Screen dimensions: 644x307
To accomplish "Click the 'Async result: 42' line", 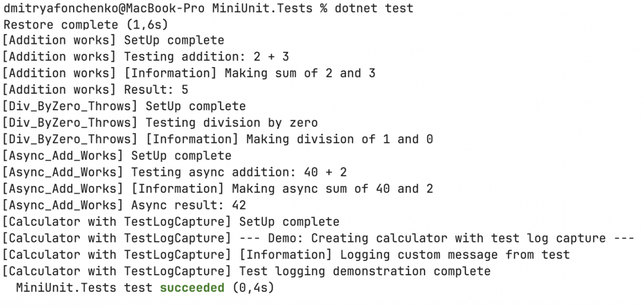I will coord(189,205).
